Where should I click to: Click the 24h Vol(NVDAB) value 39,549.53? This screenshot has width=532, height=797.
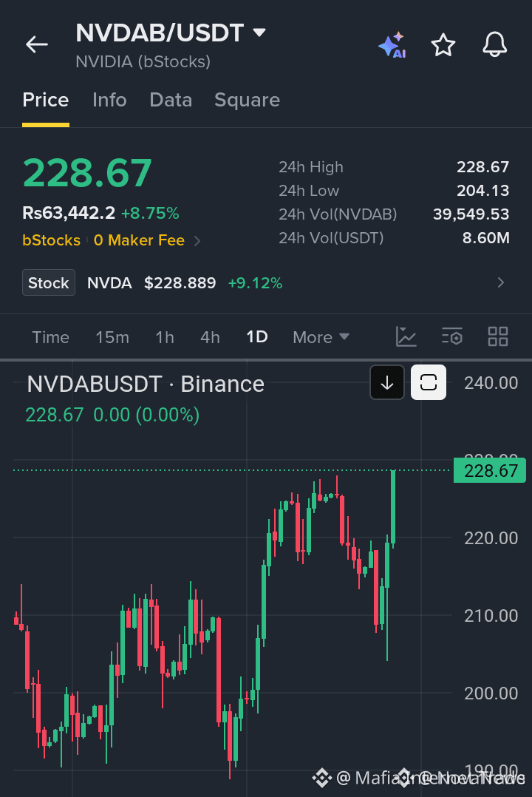(x=471, y=214)
